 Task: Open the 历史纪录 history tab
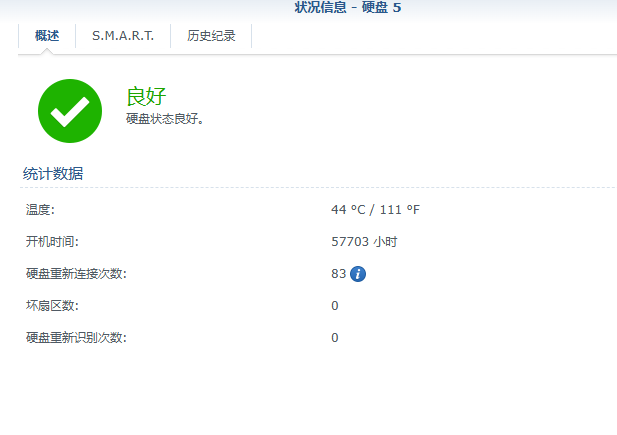click(x=211, y=36)
